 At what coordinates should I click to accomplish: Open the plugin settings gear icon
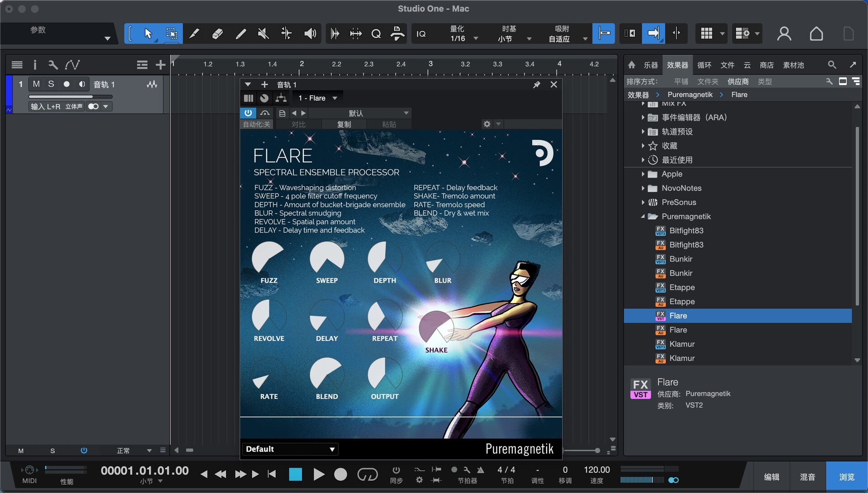[487, 124]
